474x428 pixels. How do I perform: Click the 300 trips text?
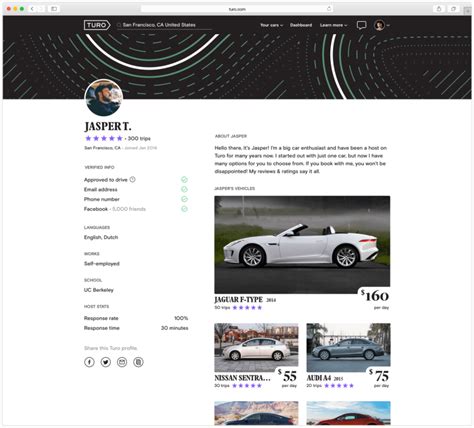pos(139,138)
